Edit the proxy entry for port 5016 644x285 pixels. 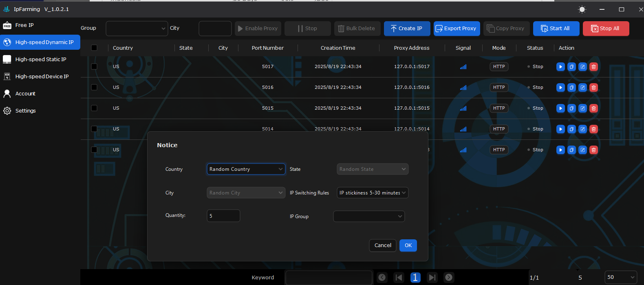583,87
